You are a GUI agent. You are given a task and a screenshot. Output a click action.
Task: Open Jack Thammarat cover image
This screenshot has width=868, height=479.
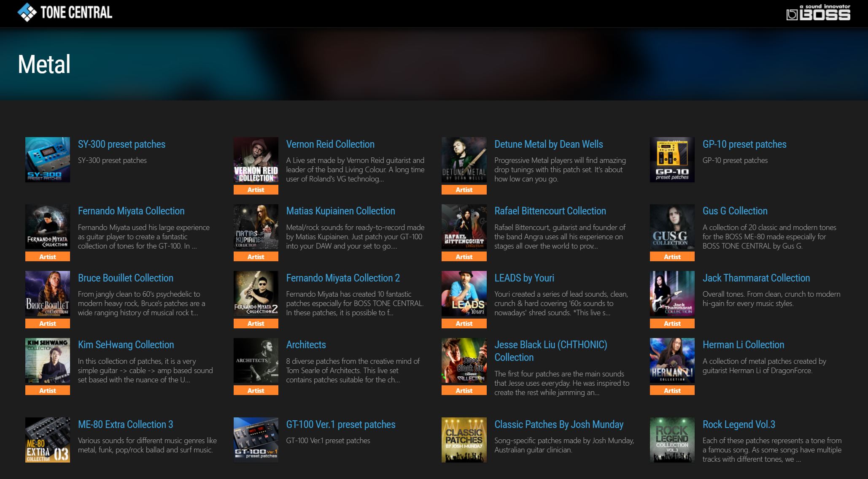click(x=672, y=293)
